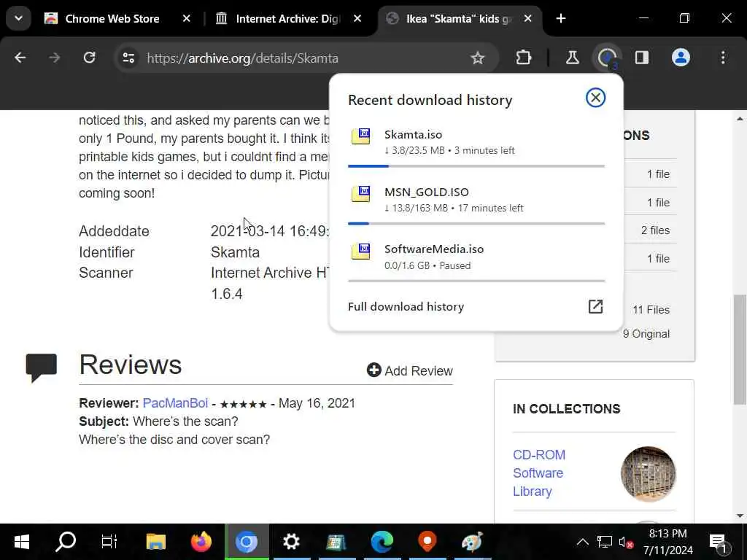Click the Full download history label
The height and width of the screenshot is (560, 747).
pos(406,306)
